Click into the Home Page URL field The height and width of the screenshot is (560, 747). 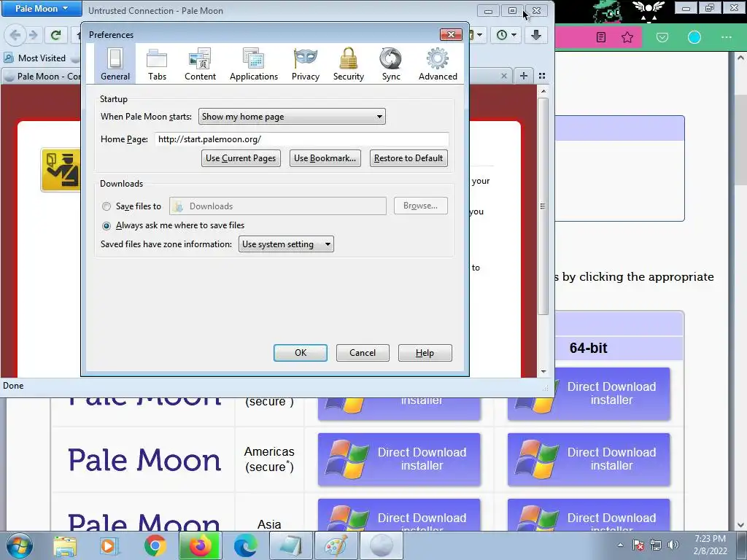pos(301,139)
